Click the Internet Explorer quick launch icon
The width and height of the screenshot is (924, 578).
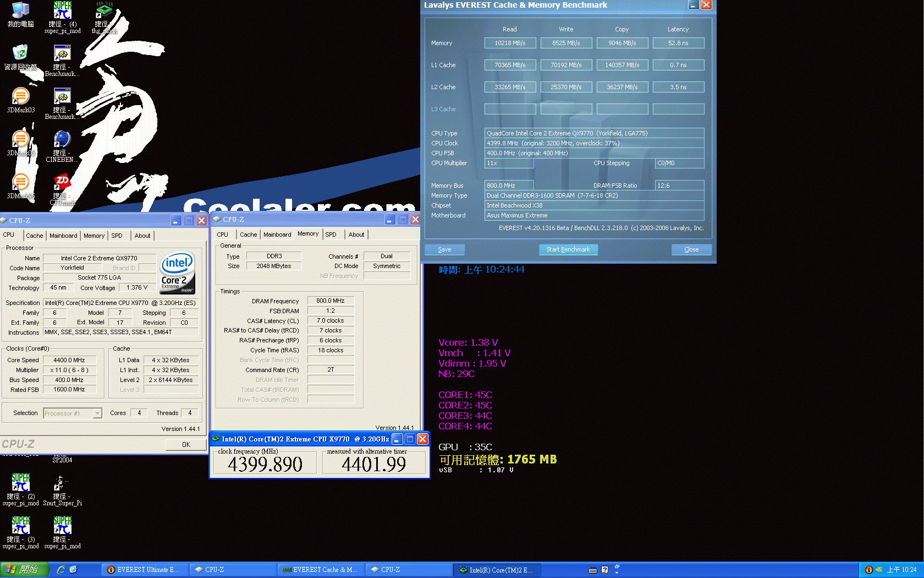[61, 570]
